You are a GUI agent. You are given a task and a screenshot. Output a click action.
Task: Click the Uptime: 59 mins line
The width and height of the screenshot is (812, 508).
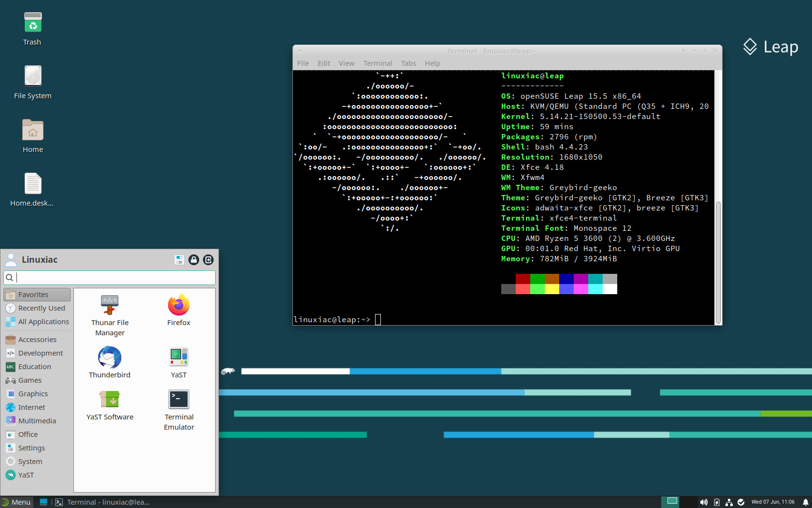(537, 127)
